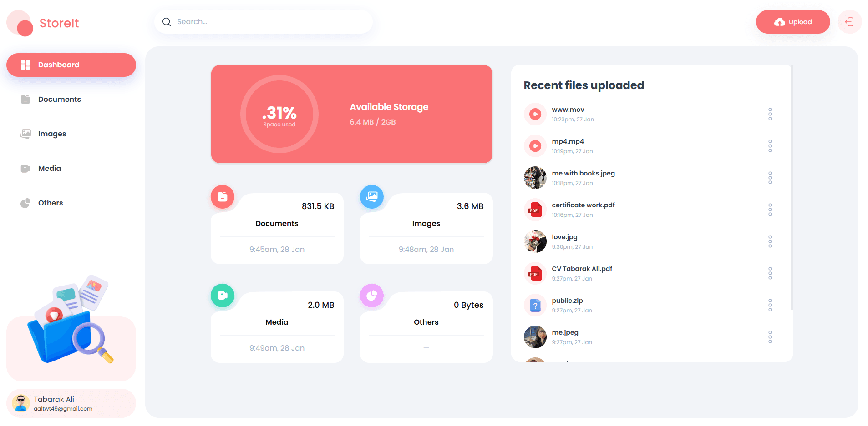The width and height of the screenshot is (868, 426).
Task: Click the folder illustration in sidebar
Action: click(x=71, y=320)
